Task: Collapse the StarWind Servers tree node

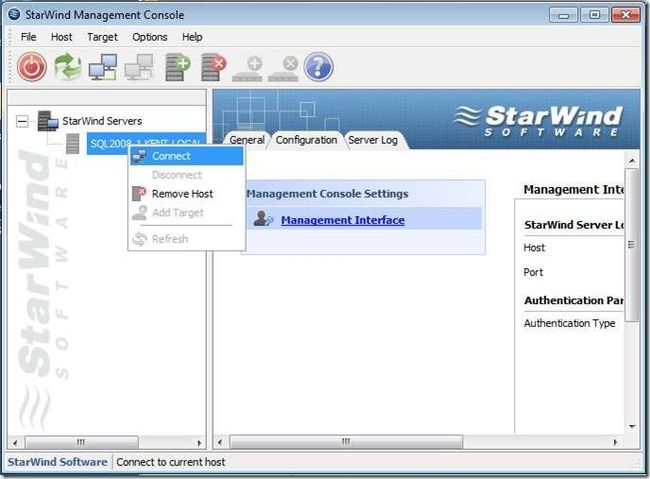Action: 22,122
